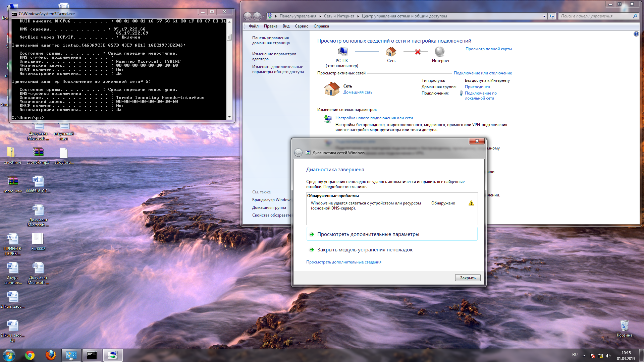
Task: Select ПРИЕМ В ПЕРВЫ... document on desktop
Action: 12,244
